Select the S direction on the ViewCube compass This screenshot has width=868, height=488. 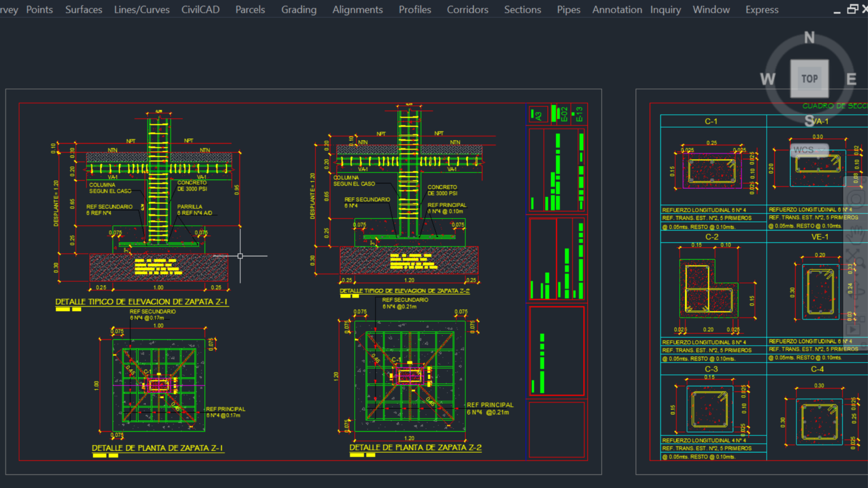tap(809, 120)
